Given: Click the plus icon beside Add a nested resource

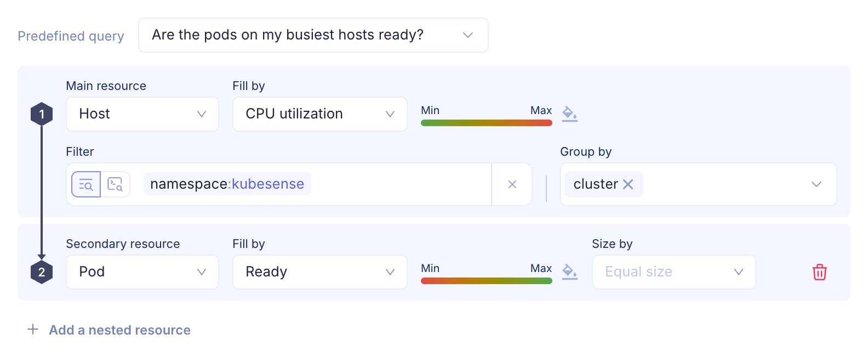Looking at the screenshot, I should click(33, 329).
